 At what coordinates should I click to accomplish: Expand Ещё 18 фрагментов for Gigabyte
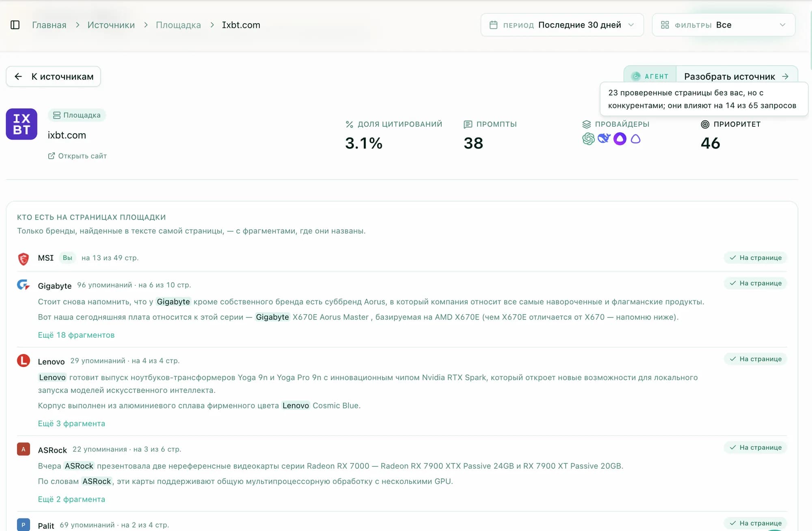[76, 335]
